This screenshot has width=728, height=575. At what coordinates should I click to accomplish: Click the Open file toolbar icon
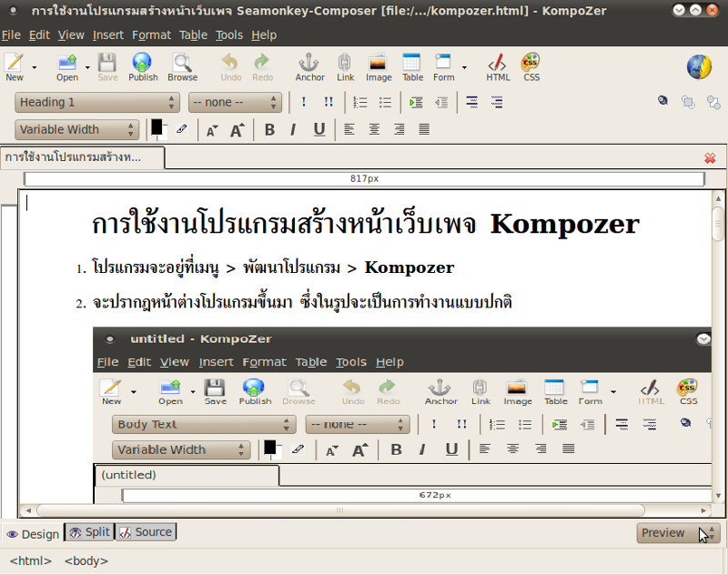coord(67,67)
